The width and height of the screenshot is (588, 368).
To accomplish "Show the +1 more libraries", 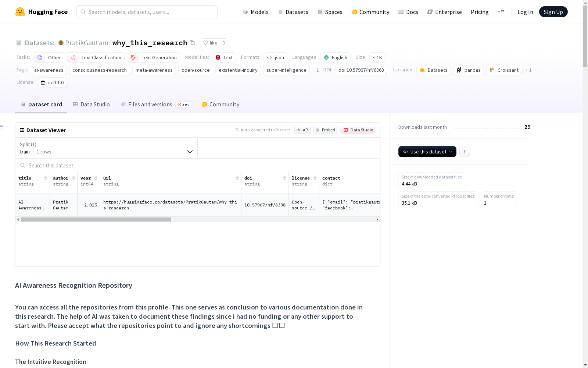I will pyautogui.click(x=528, y=70).
